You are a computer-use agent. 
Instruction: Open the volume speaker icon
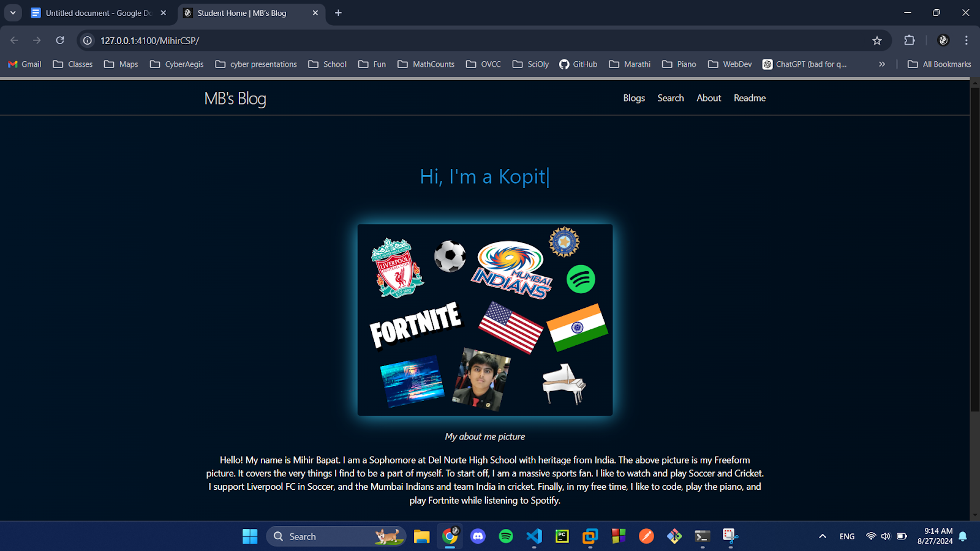[886, 536]
